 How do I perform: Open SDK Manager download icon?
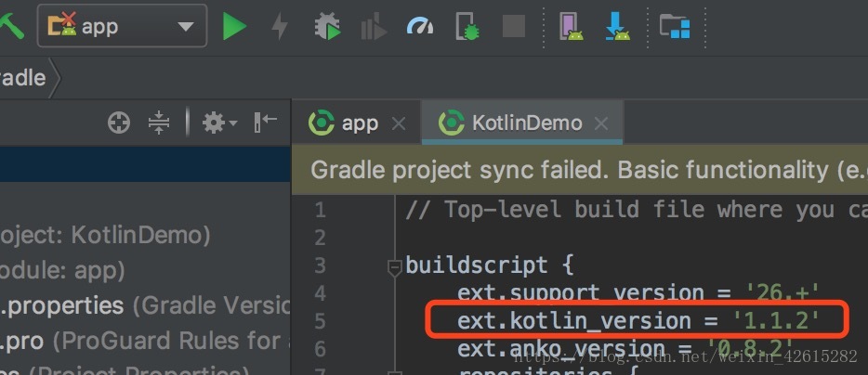(x=617, y=27)
